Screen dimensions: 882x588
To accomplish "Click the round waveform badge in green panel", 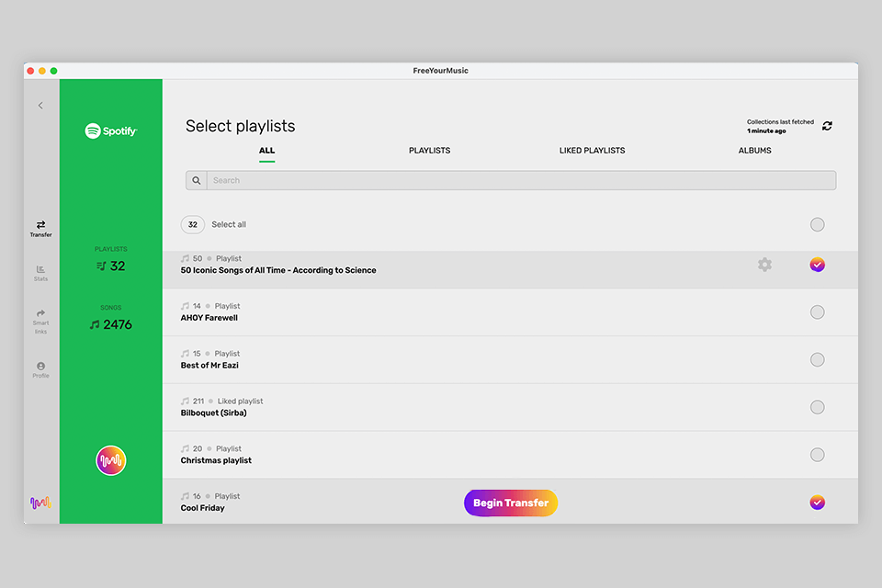I will tap(111, 460).
